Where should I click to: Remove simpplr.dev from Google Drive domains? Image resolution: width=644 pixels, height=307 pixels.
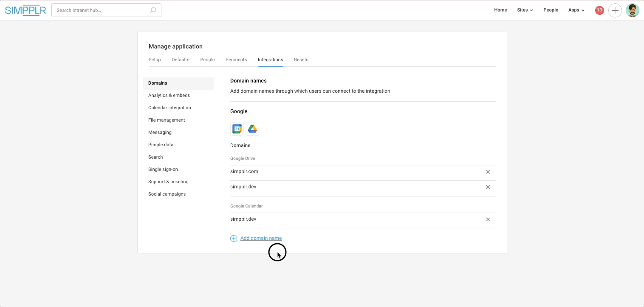coord(488,187)
